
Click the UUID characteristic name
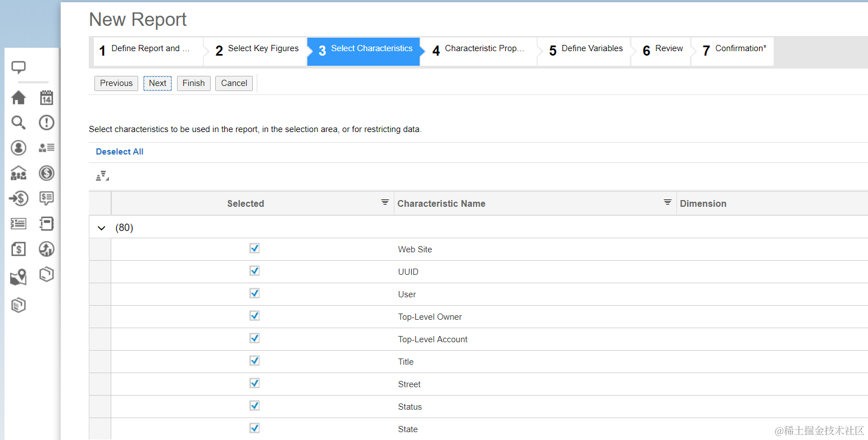[x=408, y=272]
